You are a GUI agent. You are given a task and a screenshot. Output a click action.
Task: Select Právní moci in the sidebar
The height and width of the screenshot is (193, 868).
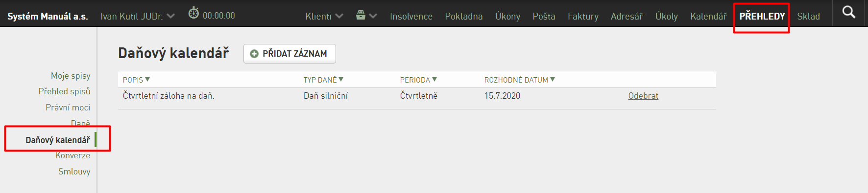click(68, 107)
